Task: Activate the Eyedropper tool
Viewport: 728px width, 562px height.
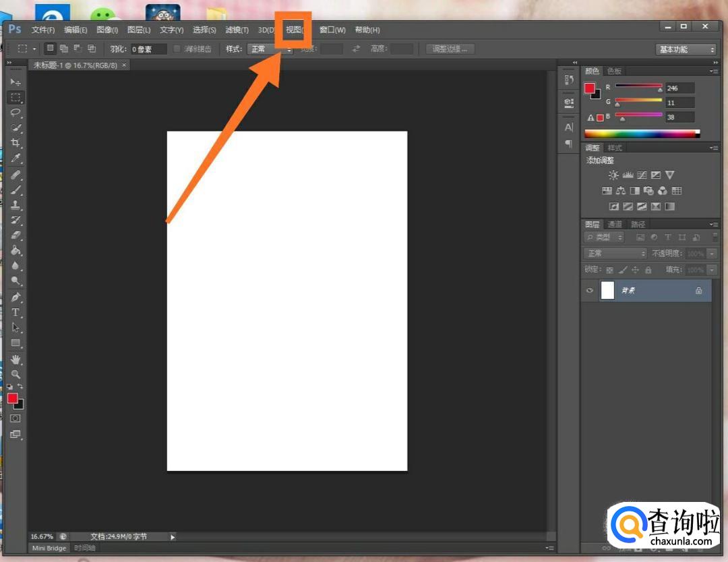Action: pyautogui.click(x=16, y=159)
